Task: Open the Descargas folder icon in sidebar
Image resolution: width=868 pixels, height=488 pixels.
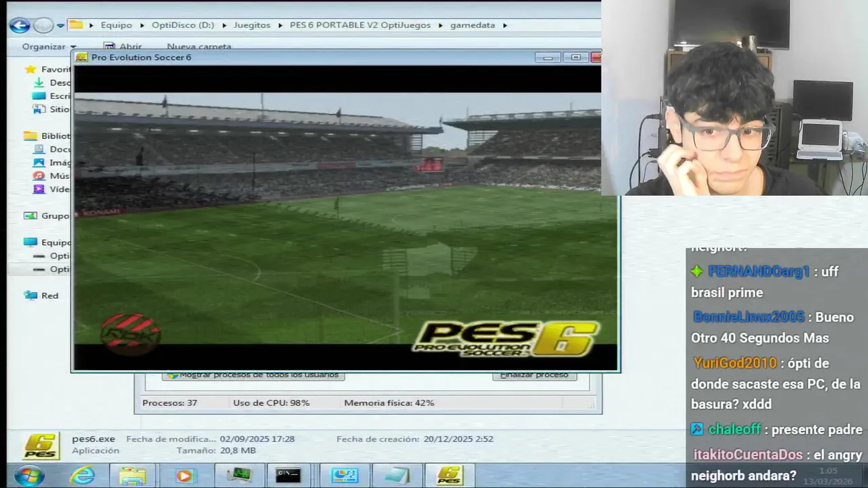Action: coord(39,83)
